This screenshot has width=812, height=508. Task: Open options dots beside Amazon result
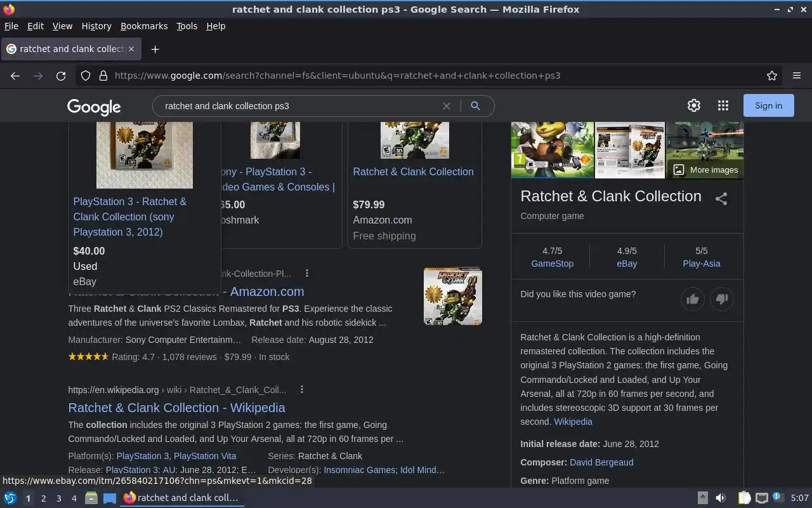click(307, 273)
